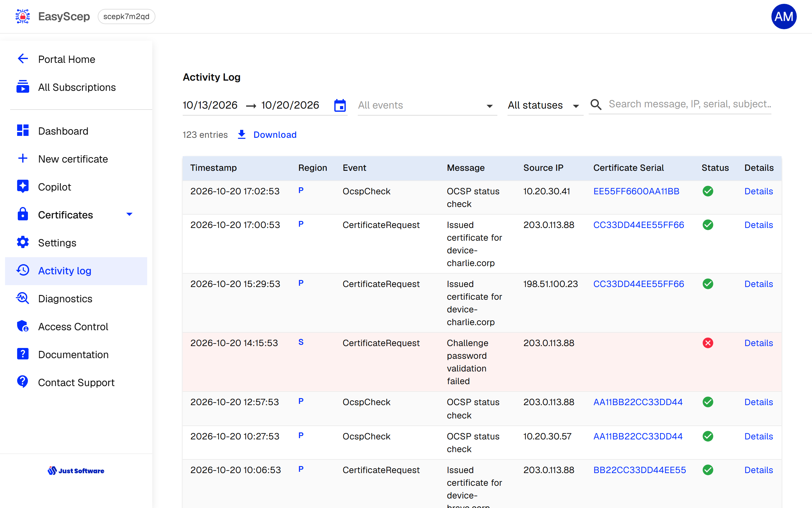Viewport: 812px width, 508px height.
Task: Open Details for 17:02:53 OcspCheck row
Action: [x=759, y=191]
